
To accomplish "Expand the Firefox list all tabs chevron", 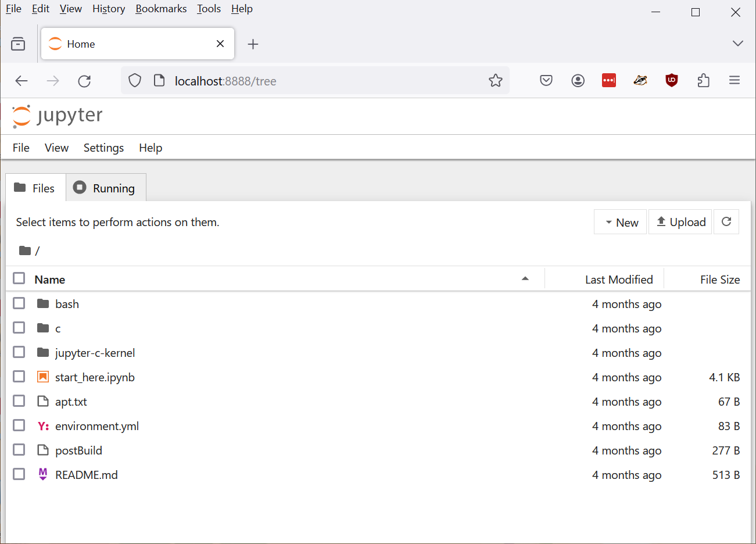I will tap(737, 44).
